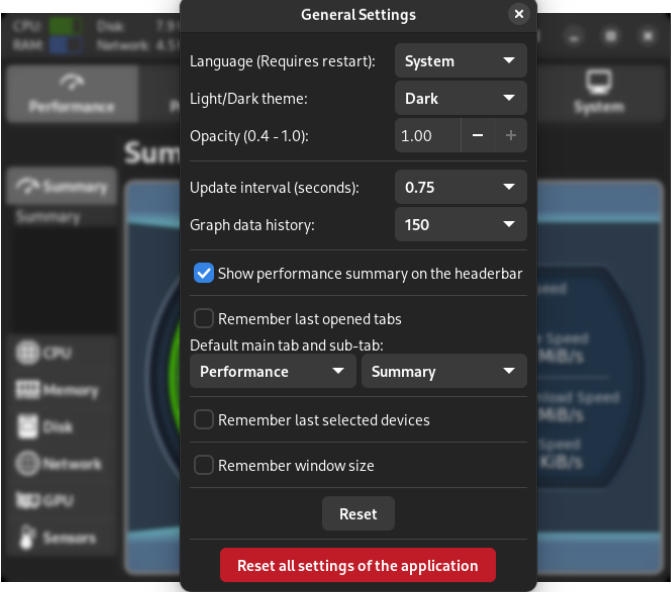Close the General Settings dialog
671x592 pixels.
pos(519,14)
